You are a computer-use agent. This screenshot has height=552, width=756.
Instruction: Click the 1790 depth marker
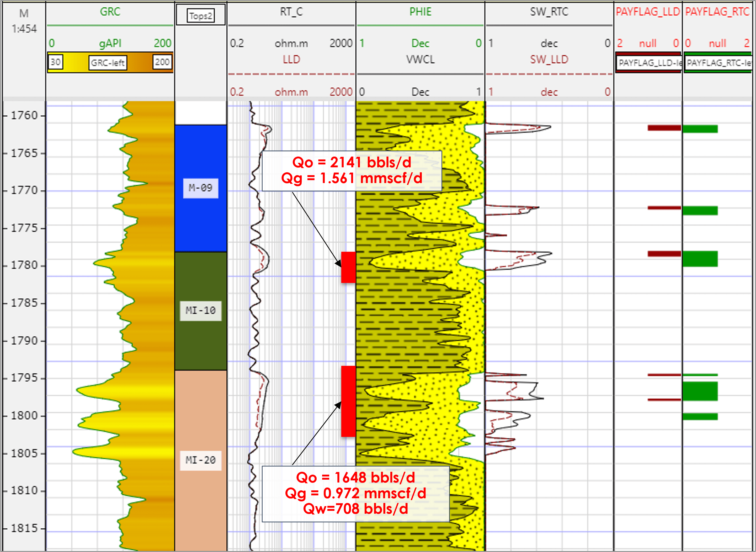pyautogui.click(x=24, y=341)
